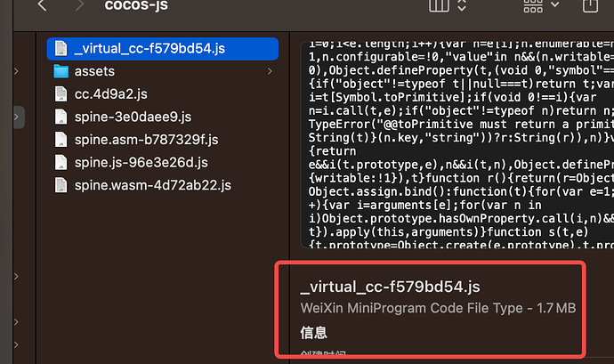Select the assets folder

(94, 70)
